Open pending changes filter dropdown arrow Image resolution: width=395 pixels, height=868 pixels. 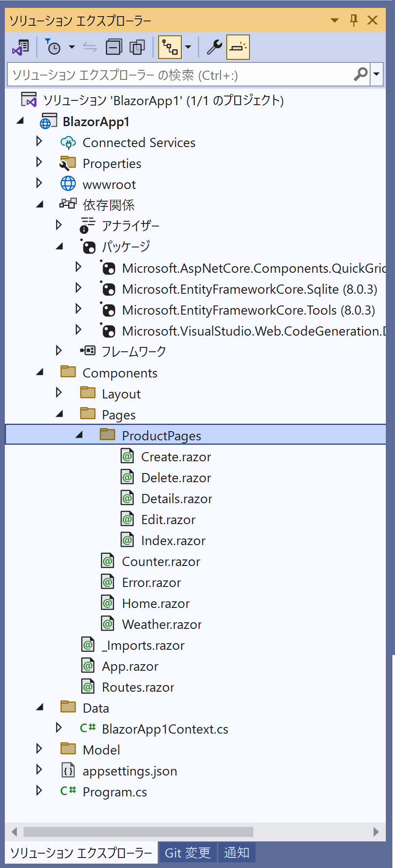click(72, 47)
